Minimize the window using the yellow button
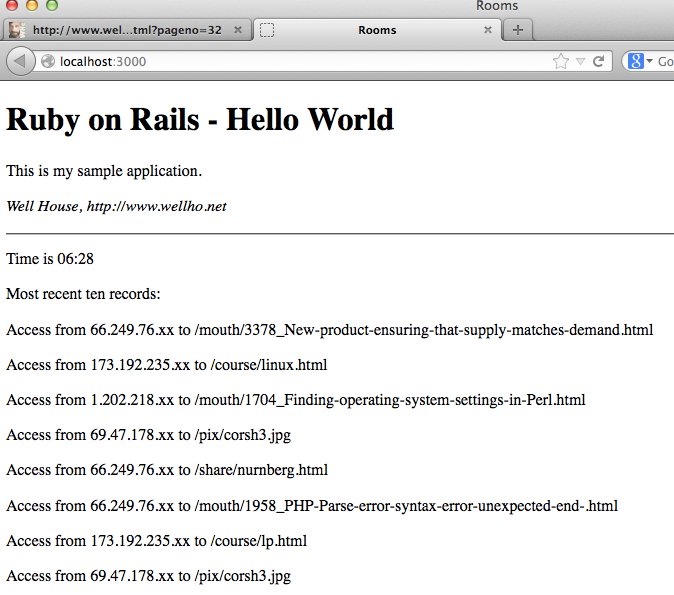 [x=32, y=6]
